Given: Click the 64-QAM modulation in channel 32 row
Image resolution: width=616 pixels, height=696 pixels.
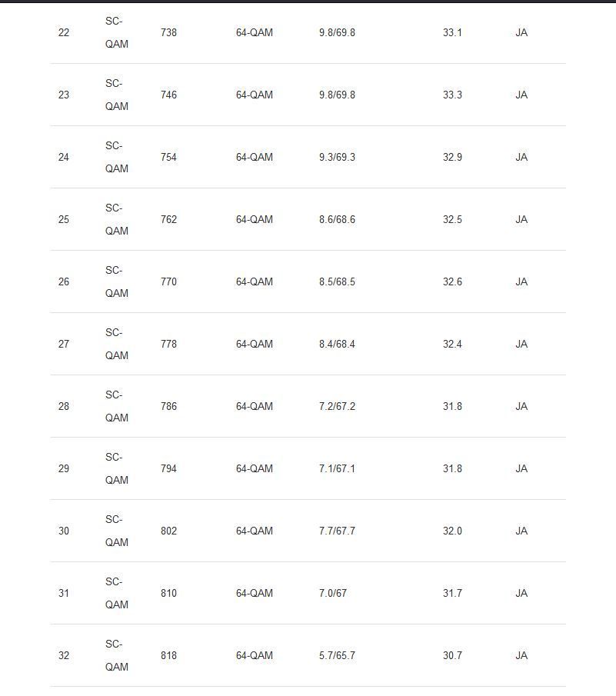Looking at the screenshot, I should pyautogui.click(x=254, y=656).
